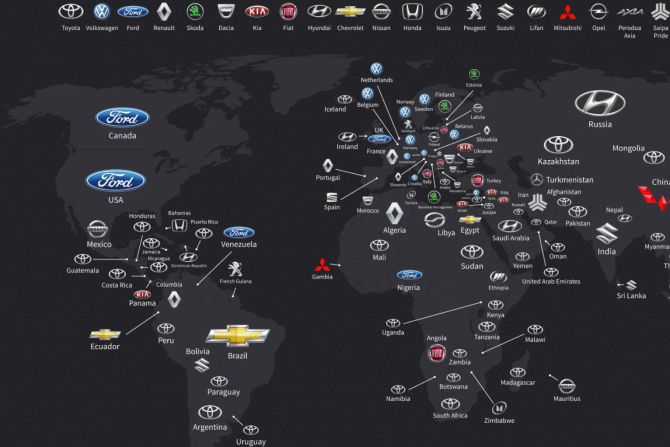Viewport: 670px width, 447px height.
Task: Click the Chevrolet logo above Egypt
Action: coord(470,220)
